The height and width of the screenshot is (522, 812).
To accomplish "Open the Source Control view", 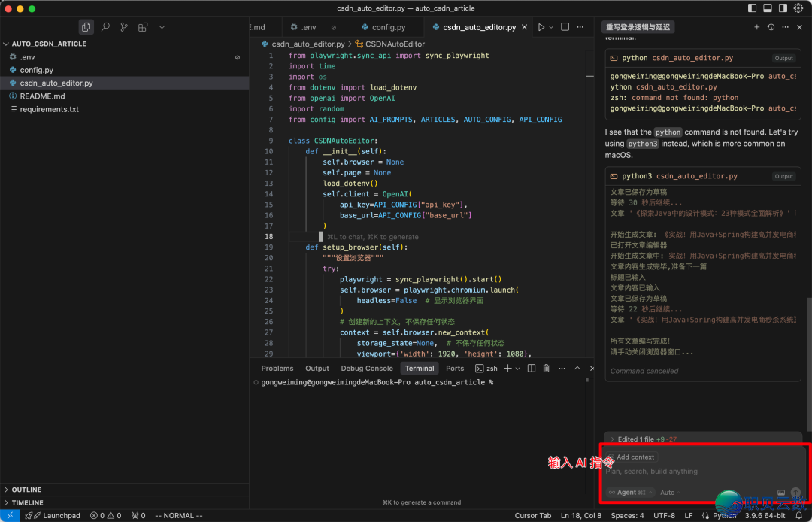I will (x=124, y=27).
